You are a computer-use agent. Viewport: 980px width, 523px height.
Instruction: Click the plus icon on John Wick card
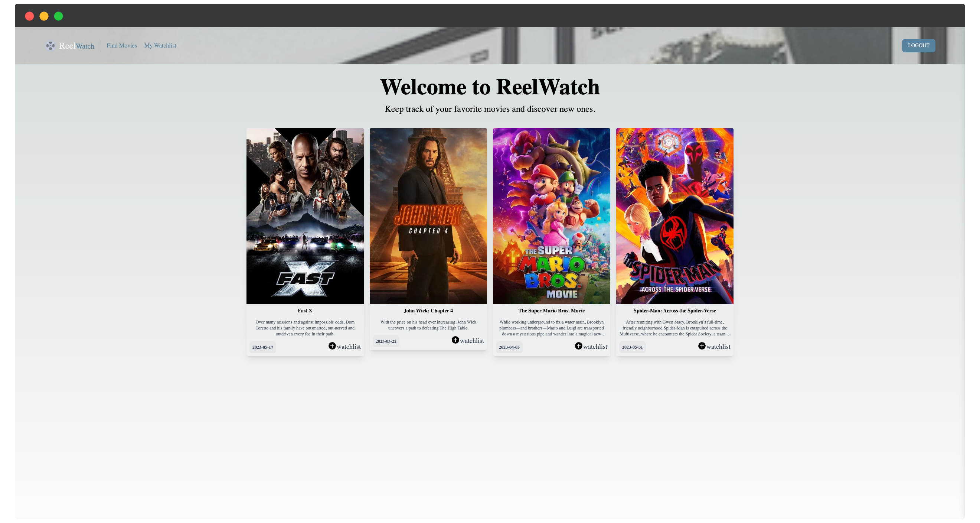coord(455,340)
